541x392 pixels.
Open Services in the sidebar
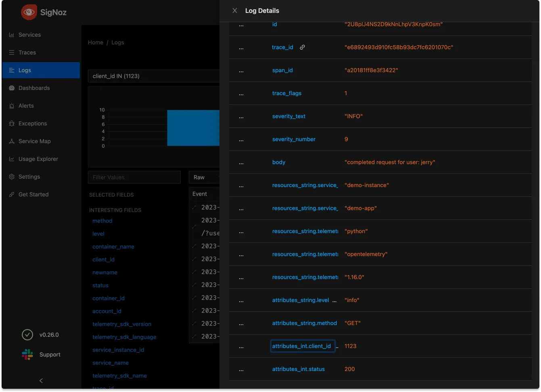point(41,35)
